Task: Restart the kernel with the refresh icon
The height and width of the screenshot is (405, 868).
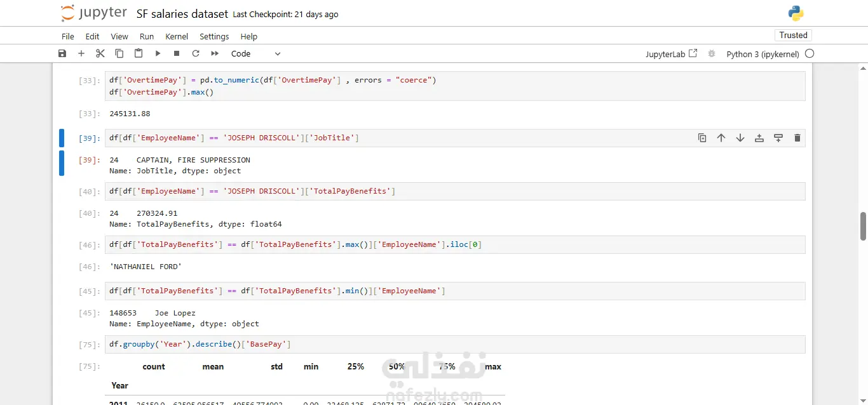Action: [x=196, y=54]
